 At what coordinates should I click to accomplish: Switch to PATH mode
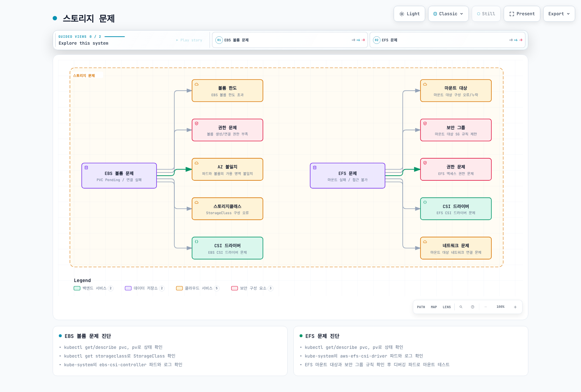(421, 307)
